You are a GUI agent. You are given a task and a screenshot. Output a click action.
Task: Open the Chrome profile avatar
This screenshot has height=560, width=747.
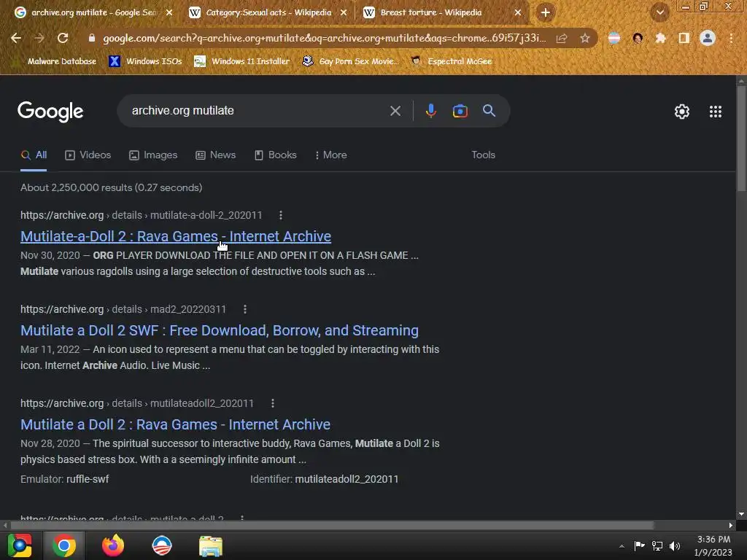[708, 38]
